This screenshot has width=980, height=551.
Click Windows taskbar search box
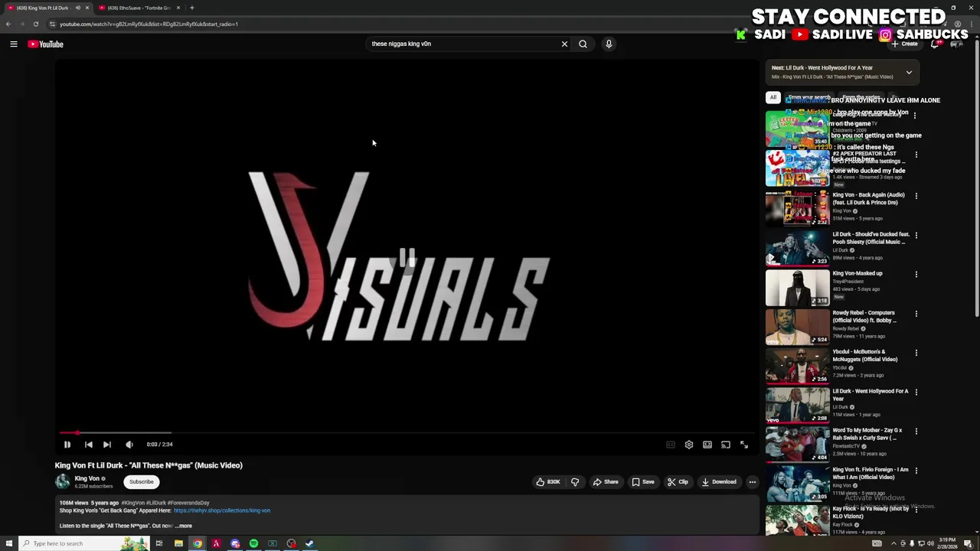83,543
